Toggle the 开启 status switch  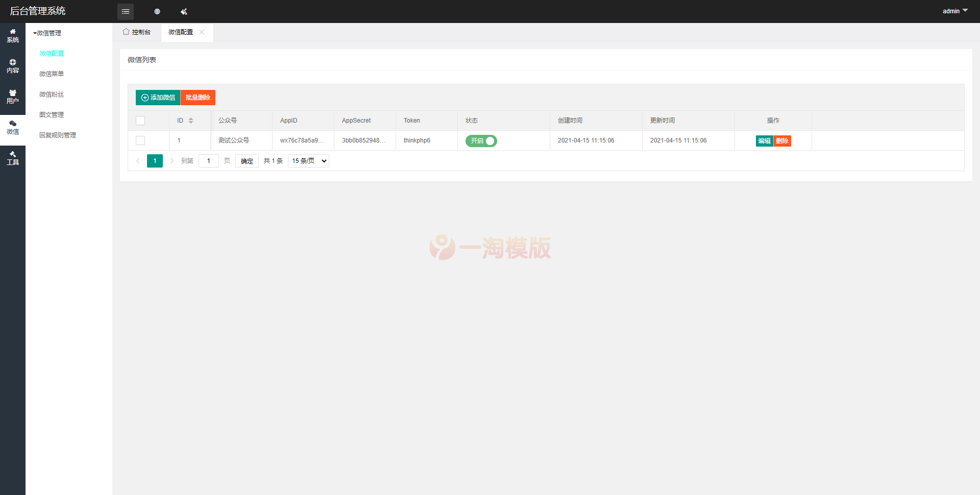(x=480, y=140)
